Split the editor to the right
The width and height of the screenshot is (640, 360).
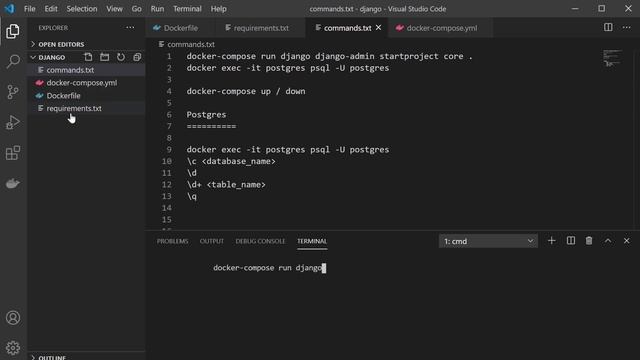click(608, 27)
